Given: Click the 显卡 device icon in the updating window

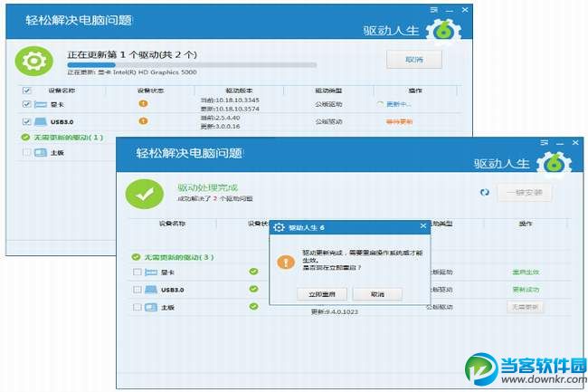Looking at the screenshot, I should tap(41, 104).
